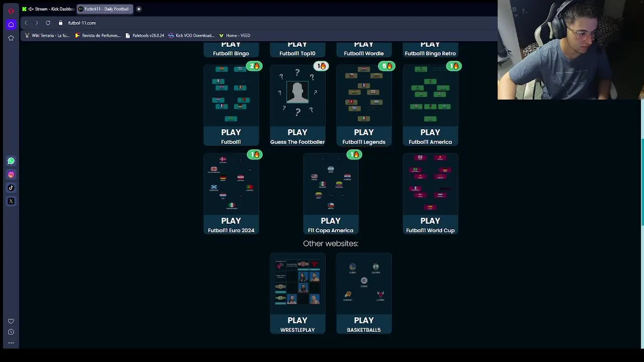644x362 pixels.
Task: Click the browser back arrow
Action: pos(26,23)
